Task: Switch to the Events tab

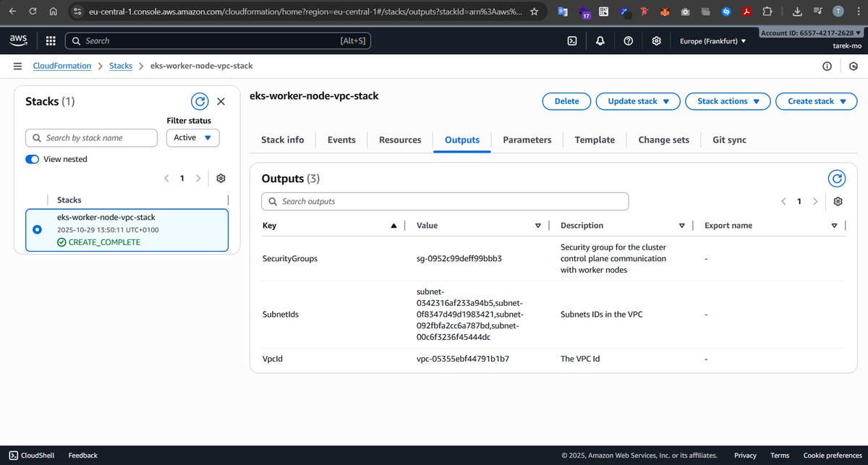Action: tap(341, 140)
